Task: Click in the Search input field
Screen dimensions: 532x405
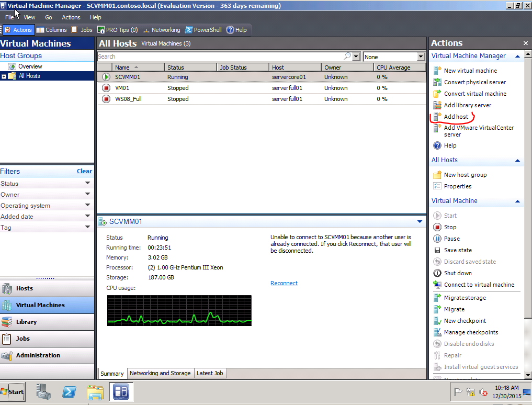Action: pos(220,57)
